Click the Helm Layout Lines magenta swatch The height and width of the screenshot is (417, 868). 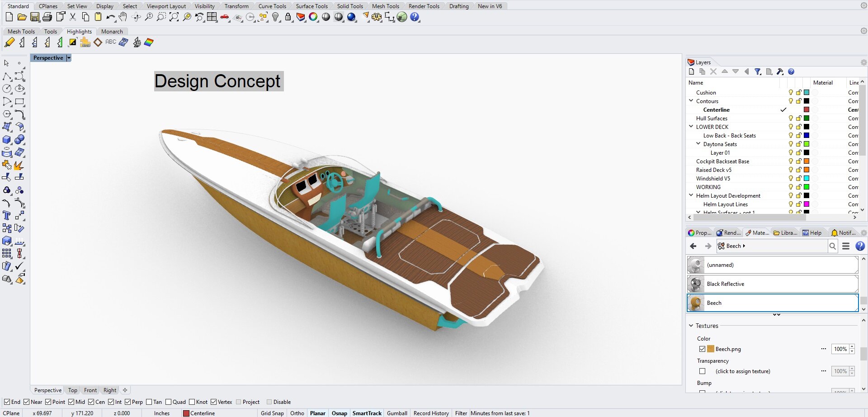point(807,204)
